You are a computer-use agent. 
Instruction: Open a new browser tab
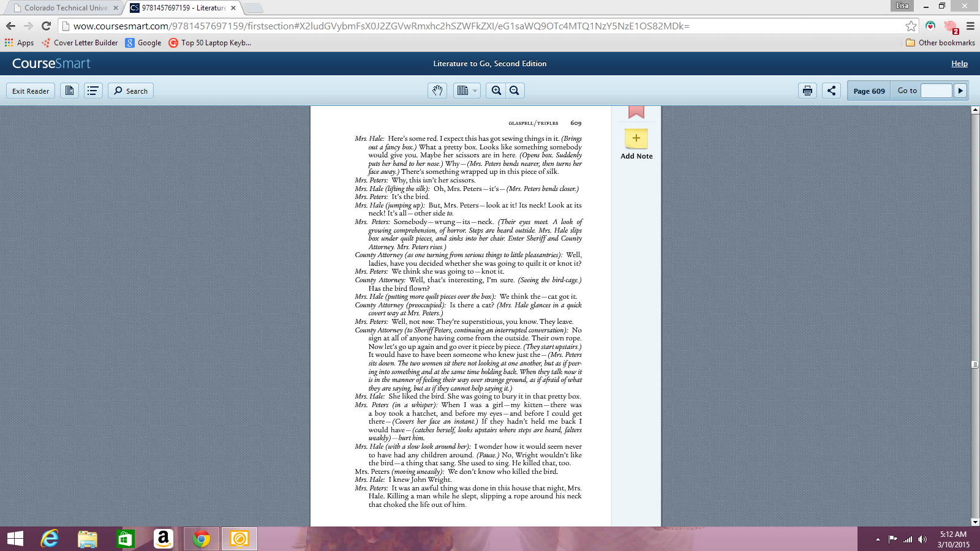[x=253, y=8]
